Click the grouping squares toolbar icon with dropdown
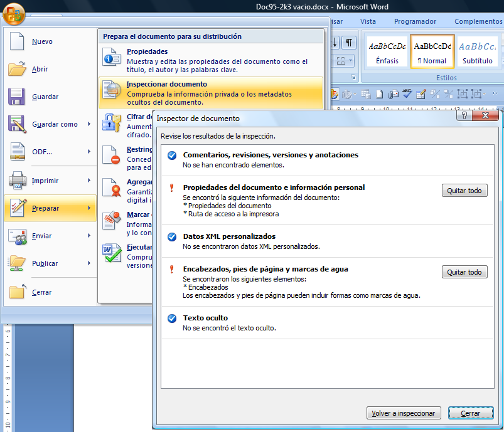504x432 pixels. (479, 94)
